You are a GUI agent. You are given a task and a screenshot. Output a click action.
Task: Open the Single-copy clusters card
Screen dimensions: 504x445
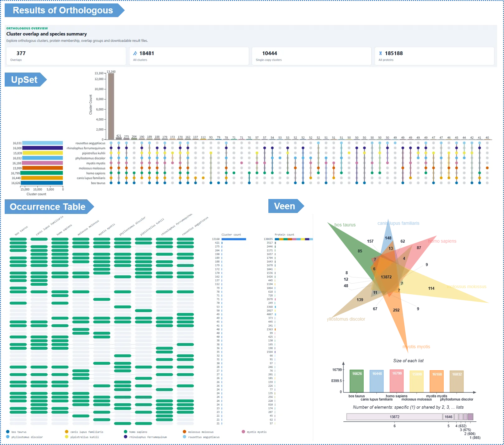[312, 56]
